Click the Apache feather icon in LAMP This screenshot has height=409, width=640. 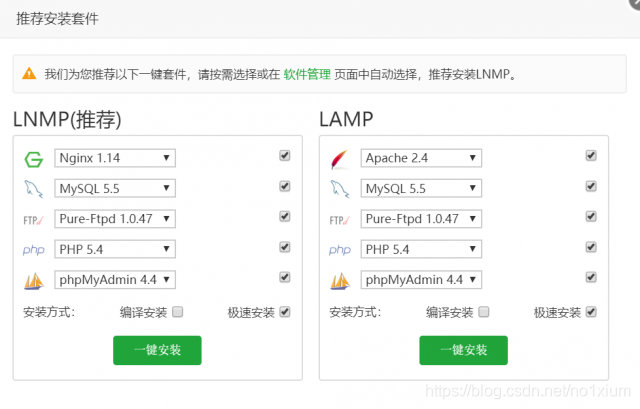click(339, 159)
